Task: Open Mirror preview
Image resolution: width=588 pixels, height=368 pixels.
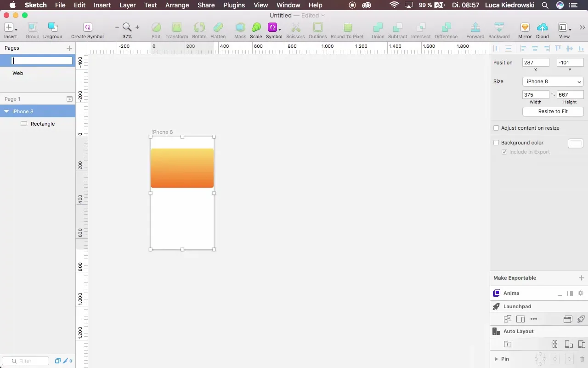Action: [525, 28]
